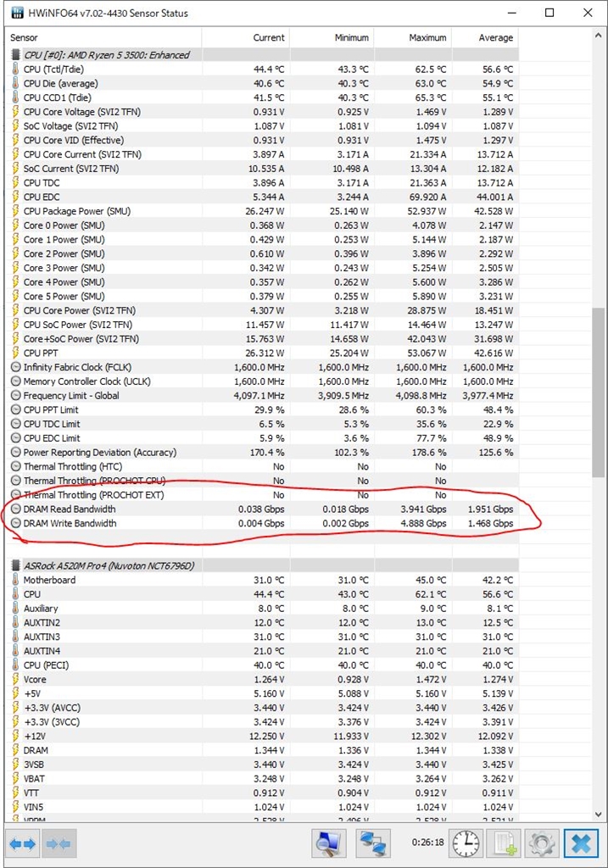Select the Core+SoC Power (SVI2 TFN) row
Image resolution: width=608 pixels, height=868 pixels.
pyautogui.click(x=262, y=339)
